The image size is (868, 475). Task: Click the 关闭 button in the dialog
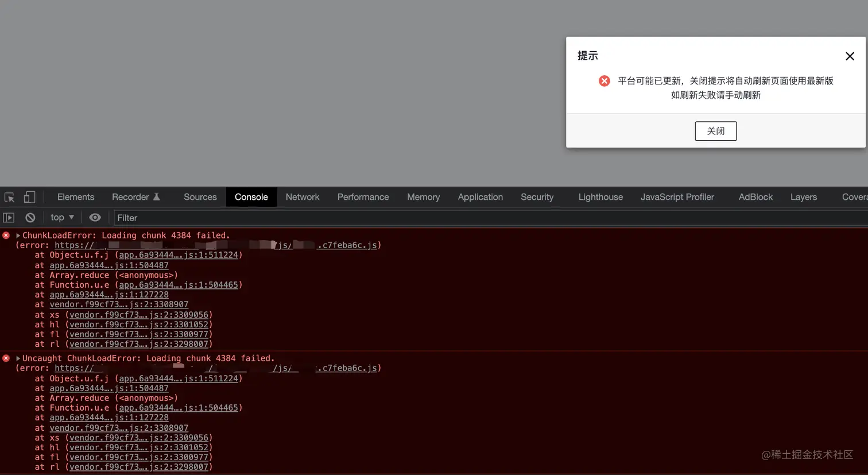(716, 131)
